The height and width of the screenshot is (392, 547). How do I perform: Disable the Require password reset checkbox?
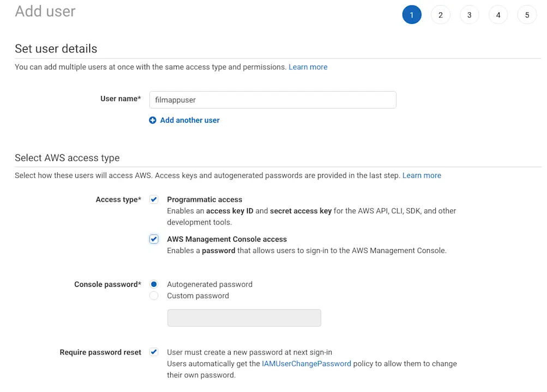click(x=154, y=352)
